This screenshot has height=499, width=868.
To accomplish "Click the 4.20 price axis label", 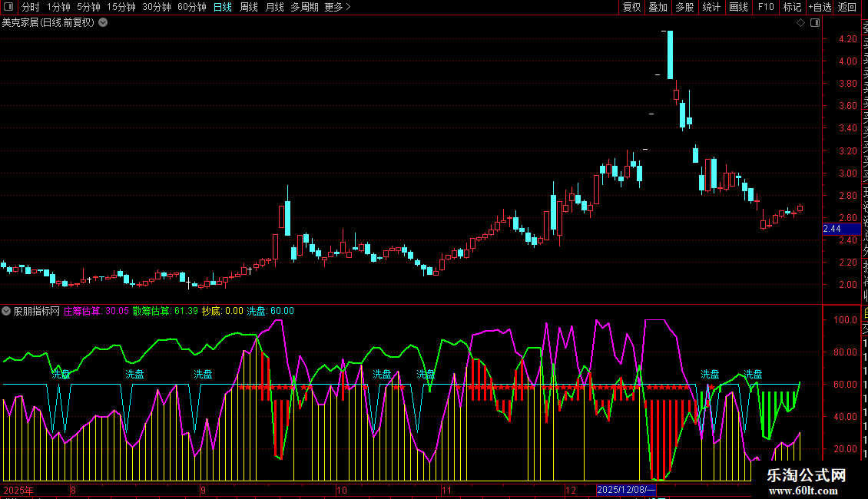I will pos(848,38).
